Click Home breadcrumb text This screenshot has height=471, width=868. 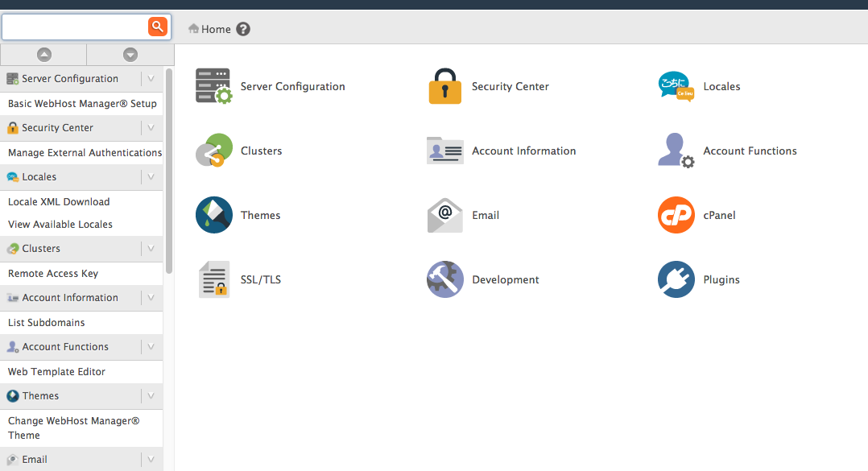pyautogui.click(x=216, y=29)
